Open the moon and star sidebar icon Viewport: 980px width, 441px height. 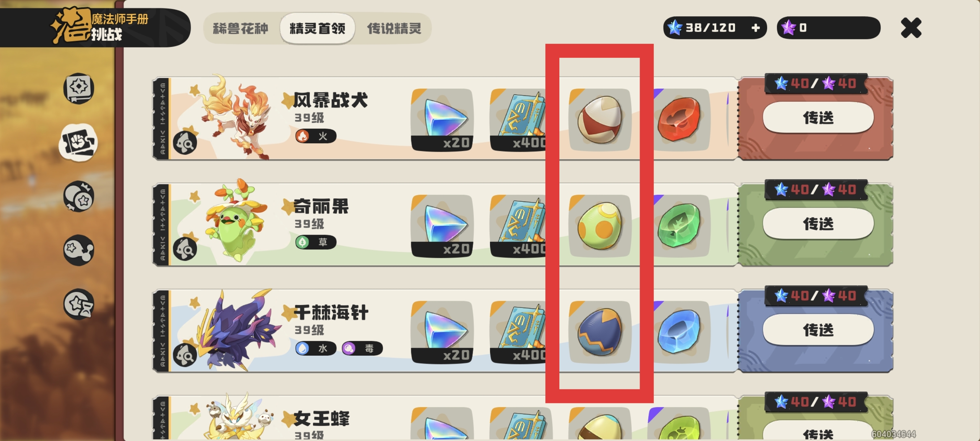click(79, 196)
